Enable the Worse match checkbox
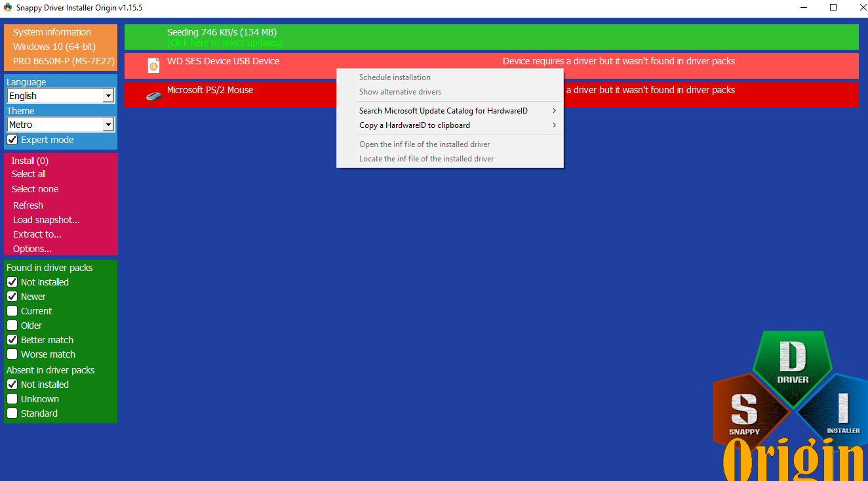 (x=12, y=354)
